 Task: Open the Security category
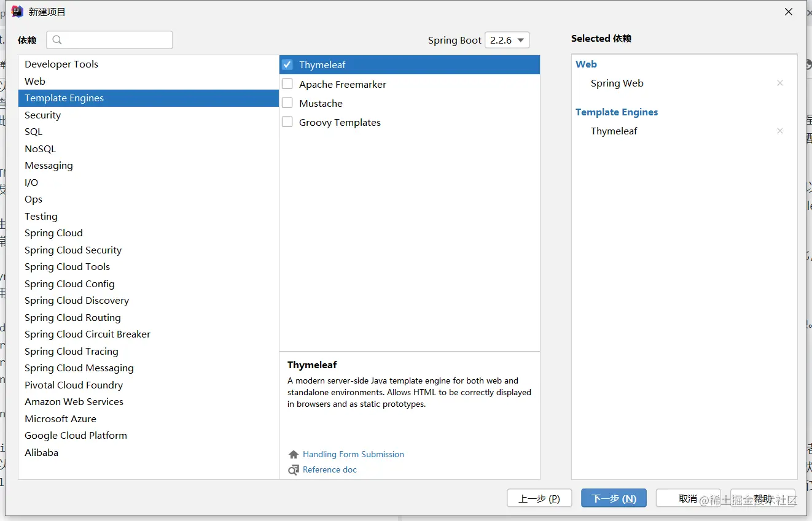pyautogui.click(x=149, y=115)
